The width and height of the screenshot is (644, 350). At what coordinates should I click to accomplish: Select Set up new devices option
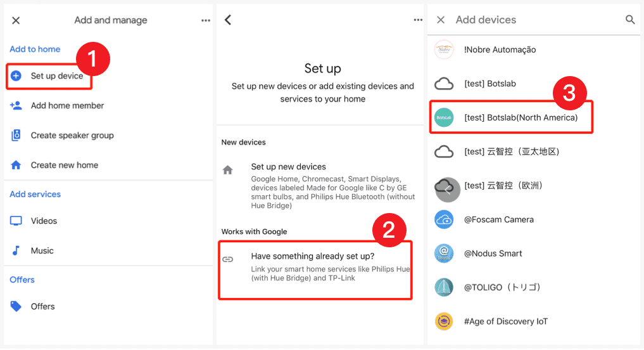click(x=288, y=167)
